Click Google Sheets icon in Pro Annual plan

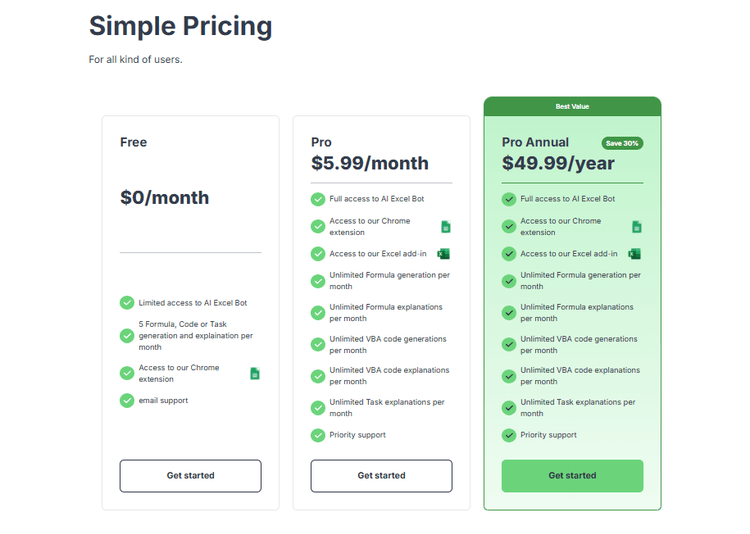tap(637, 227)
